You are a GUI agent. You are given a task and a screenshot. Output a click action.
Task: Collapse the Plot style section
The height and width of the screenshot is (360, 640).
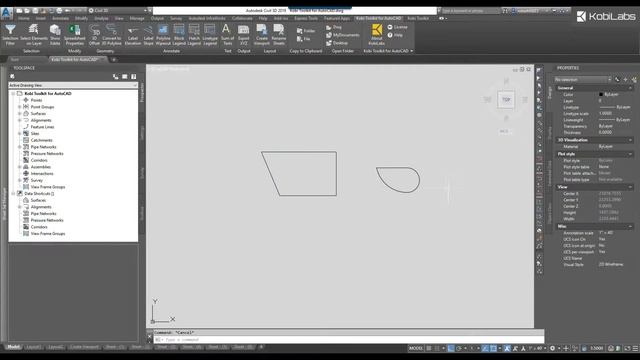tap(630, 154)
